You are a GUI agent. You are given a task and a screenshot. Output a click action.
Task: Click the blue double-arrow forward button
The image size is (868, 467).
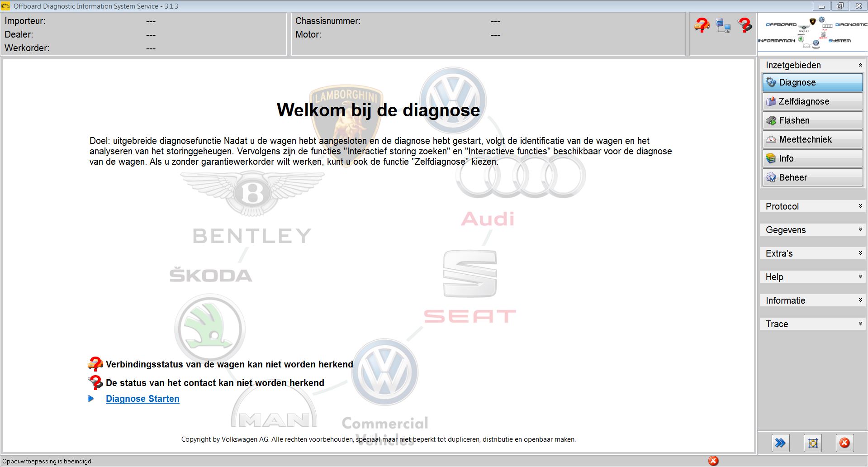780,443
